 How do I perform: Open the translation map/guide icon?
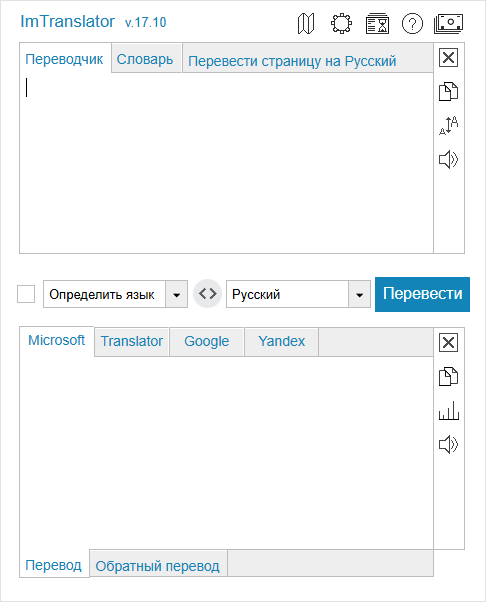[306, 24]
